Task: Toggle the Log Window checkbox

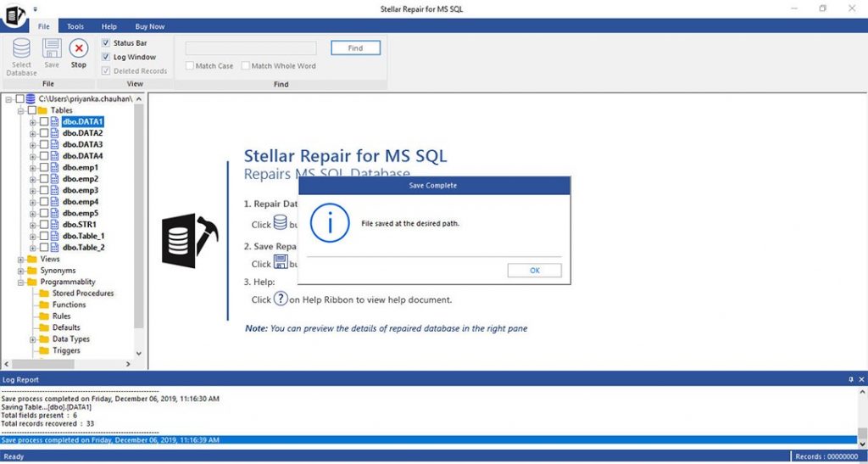Action: point(106,57)
